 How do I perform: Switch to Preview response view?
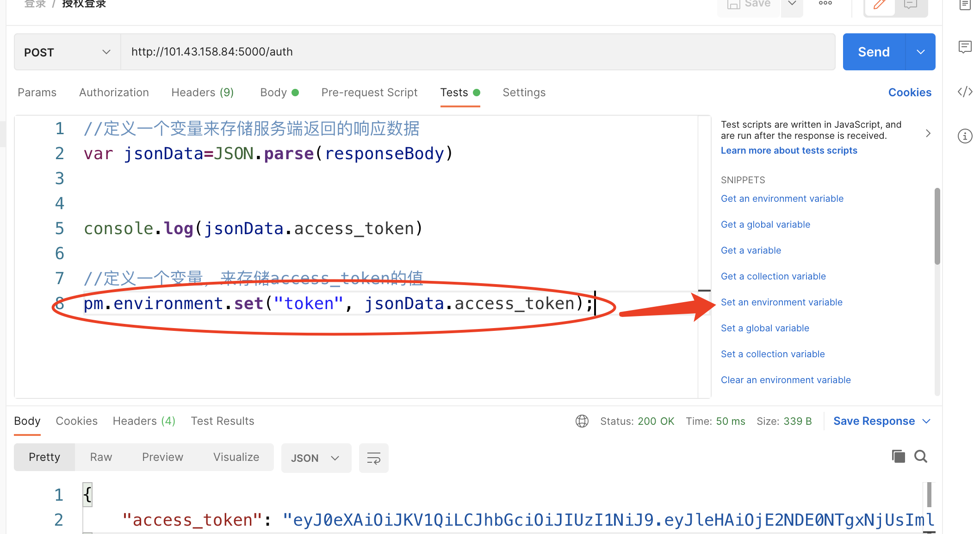click(x=162, y=457)
